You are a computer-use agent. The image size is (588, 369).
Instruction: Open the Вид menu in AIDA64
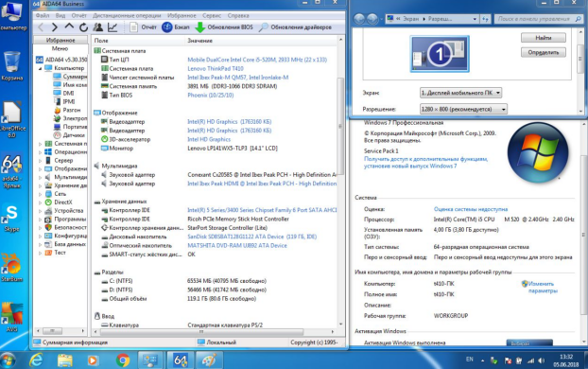click(61, 15)
